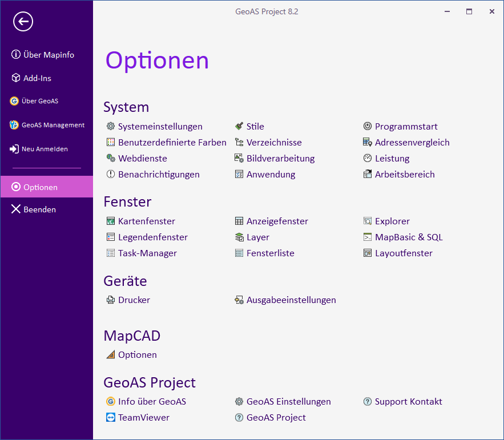Open the Layoutfenster link

coord(404,253)
